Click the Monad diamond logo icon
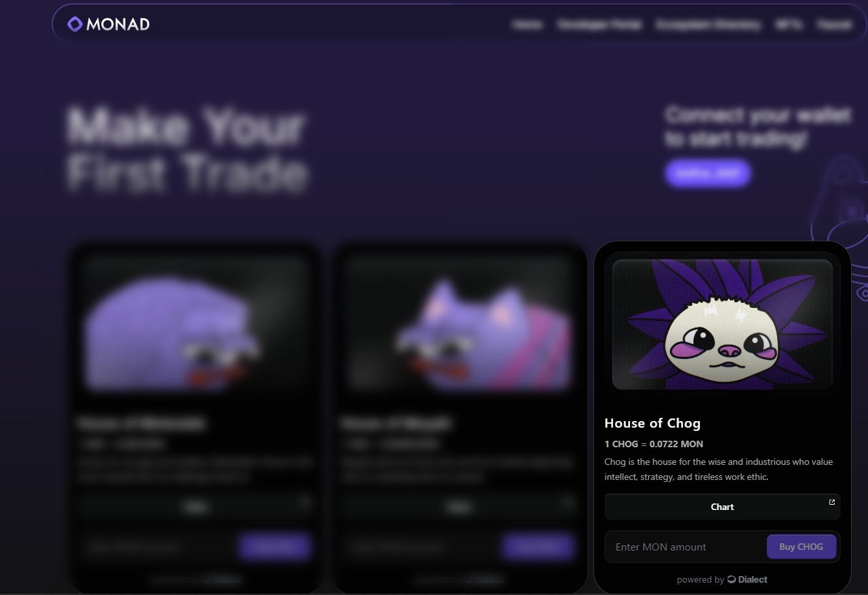Image resolution: width=868 pixels, height=595 pixels. 75,24
